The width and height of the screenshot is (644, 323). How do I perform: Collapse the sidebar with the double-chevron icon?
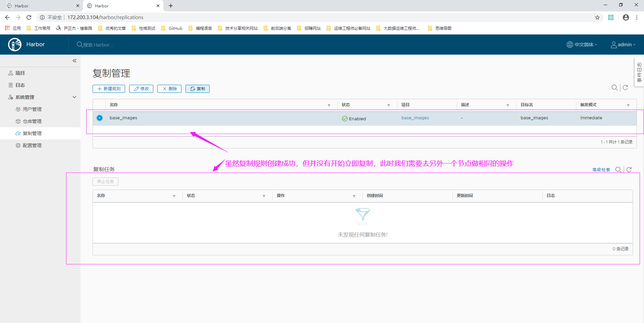(74, 61)
